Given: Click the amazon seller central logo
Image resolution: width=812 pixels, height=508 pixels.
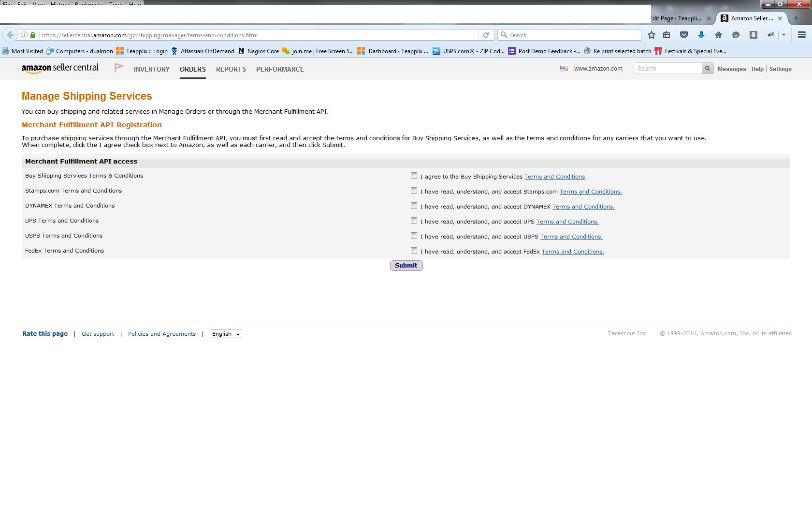Looking at the screenshot, I should 60,68.
